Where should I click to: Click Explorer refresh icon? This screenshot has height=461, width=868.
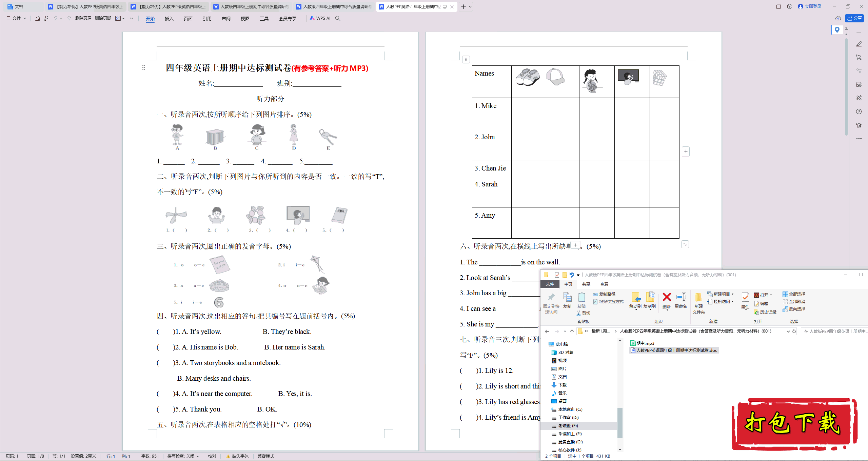coord(794,331)
